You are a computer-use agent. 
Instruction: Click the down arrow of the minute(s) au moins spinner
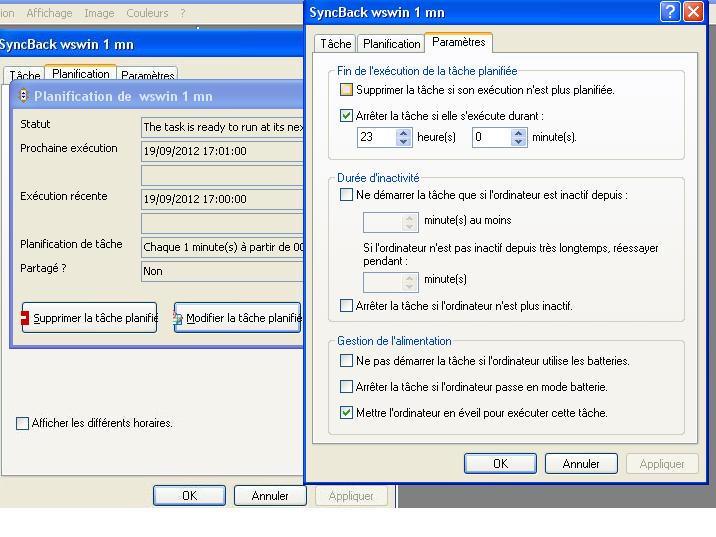[x=410, y=227]
